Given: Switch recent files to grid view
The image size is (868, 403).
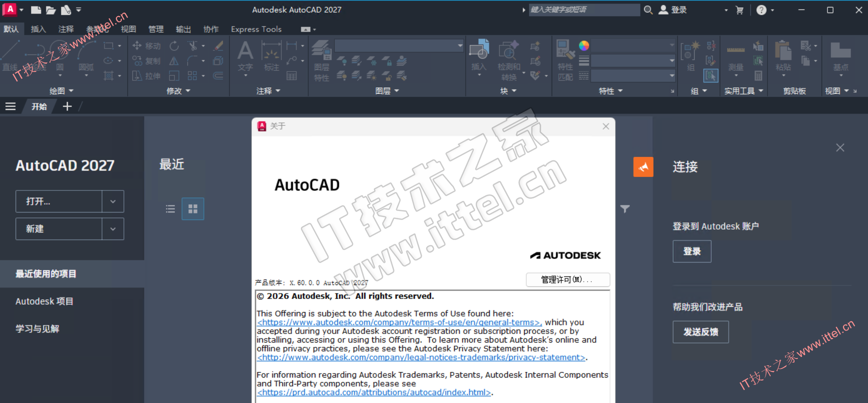Looking at the screenshot, I should coord(193,209).
